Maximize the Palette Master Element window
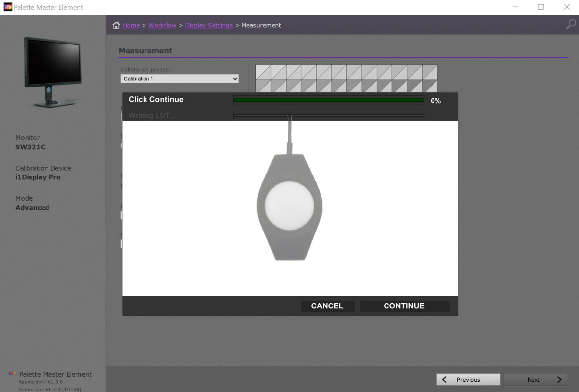This screenshot has height=392, width=579. (541, 7)
